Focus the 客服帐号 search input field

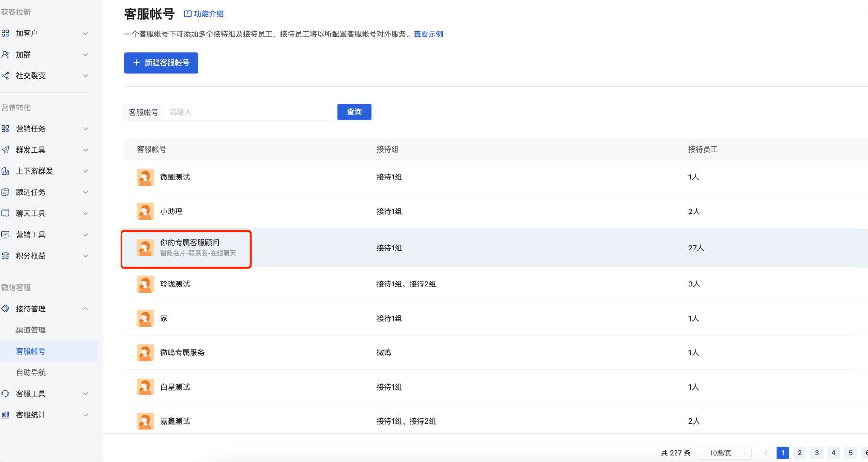point(248,112)
